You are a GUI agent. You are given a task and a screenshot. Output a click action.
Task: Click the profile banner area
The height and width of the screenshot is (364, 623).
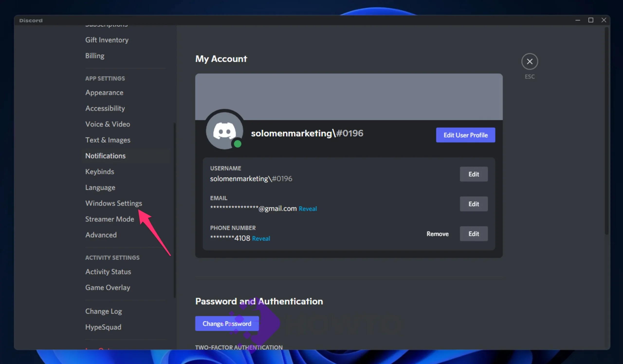pos(349,97)
